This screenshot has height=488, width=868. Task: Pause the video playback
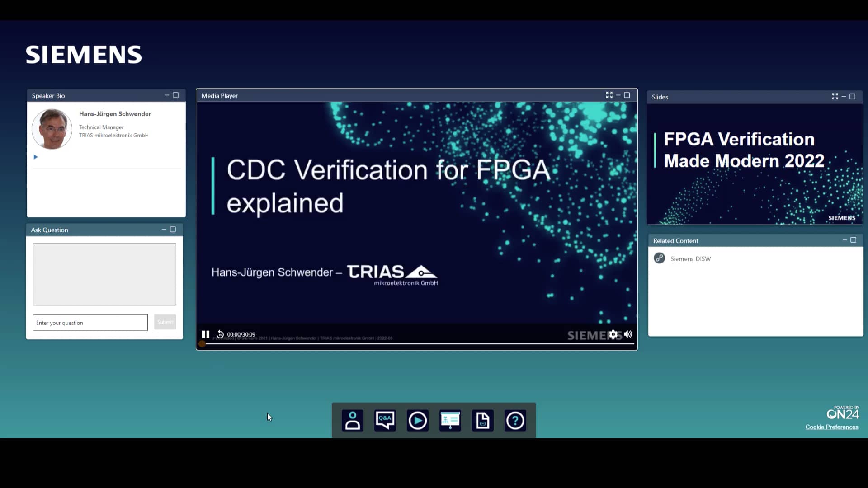tap(206, 334)
